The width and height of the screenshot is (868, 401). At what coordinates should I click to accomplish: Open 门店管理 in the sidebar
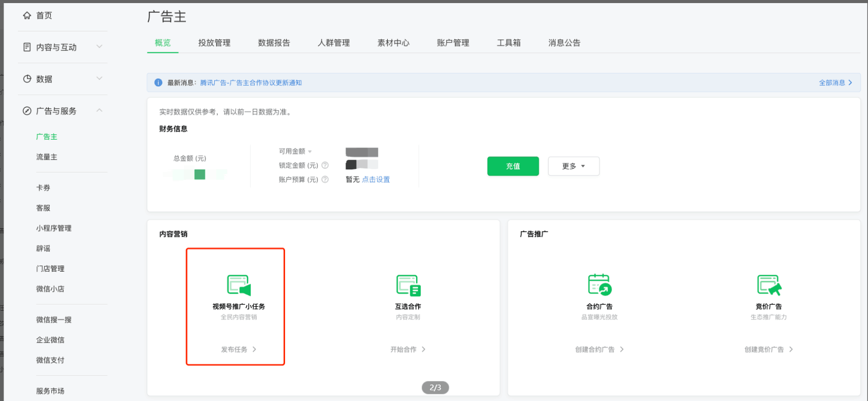pyautogui.click(x=50, y=269)
